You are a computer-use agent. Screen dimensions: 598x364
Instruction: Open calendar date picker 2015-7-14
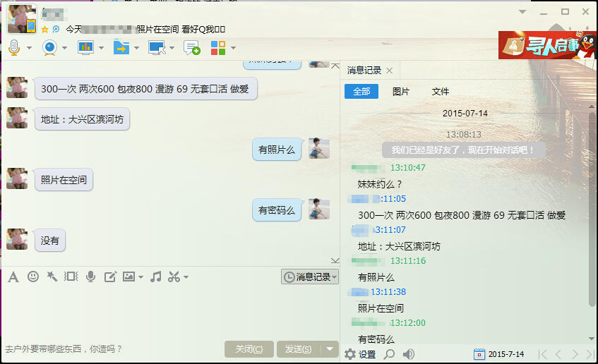499,354
